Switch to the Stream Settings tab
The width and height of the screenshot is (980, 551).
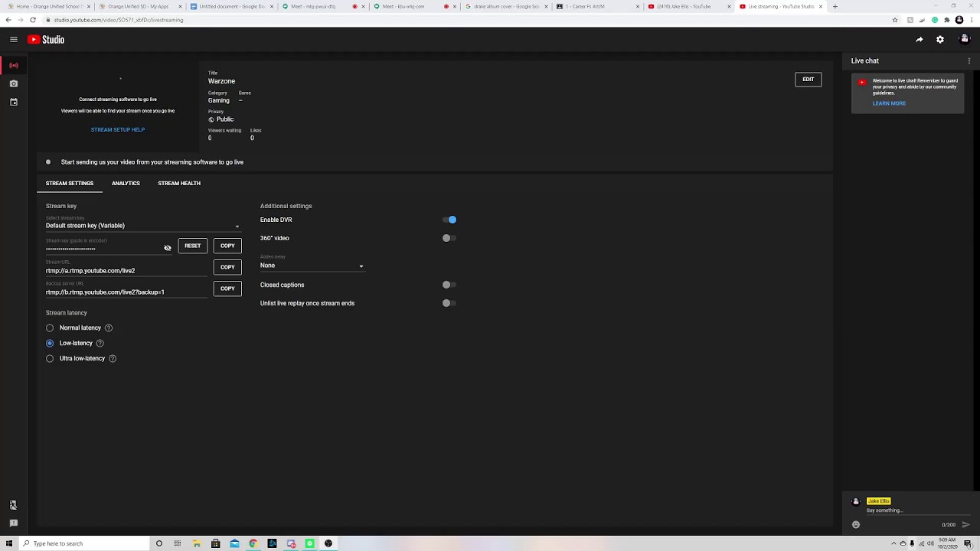tap(70, 184)
